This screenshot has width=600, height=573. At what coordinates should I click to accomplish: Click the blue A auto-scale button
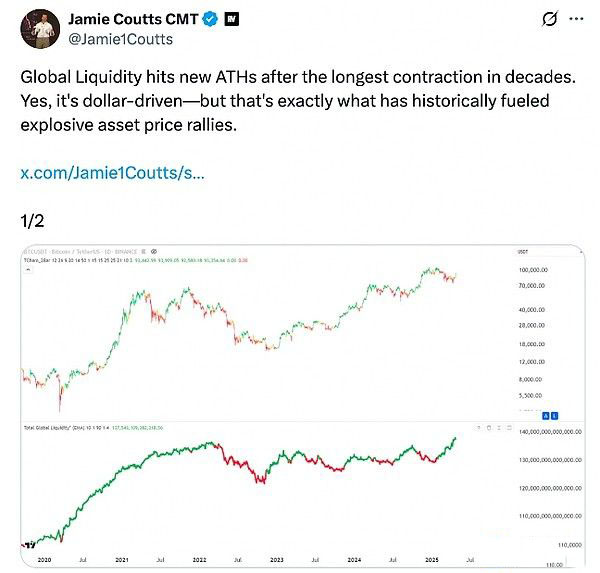[543, 414]
